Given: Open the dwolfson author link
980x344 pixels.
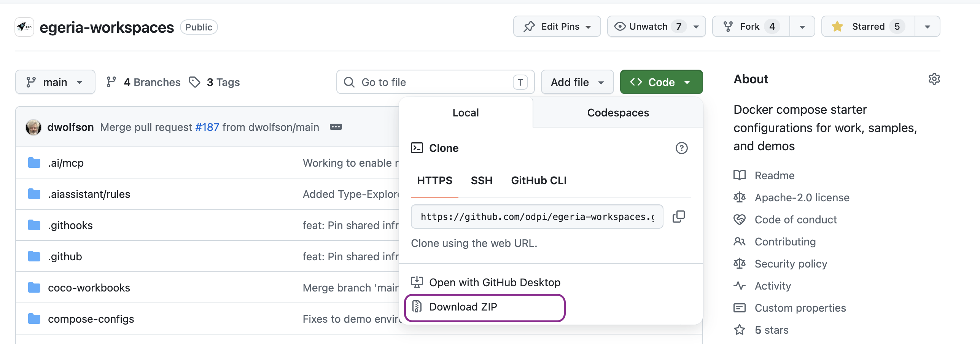Looking at the screenshot, I should 70,127.
